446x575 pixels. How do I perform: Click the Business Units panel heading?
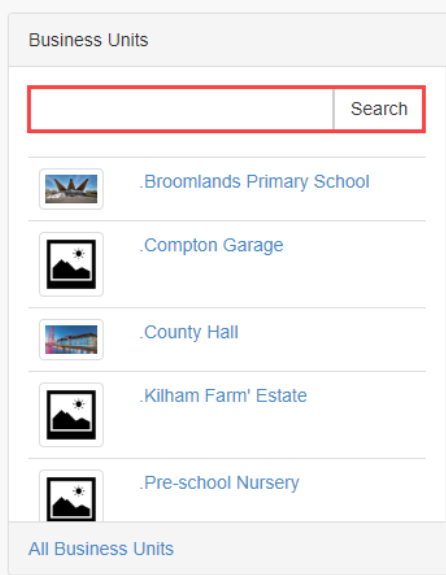coord(88,40)
